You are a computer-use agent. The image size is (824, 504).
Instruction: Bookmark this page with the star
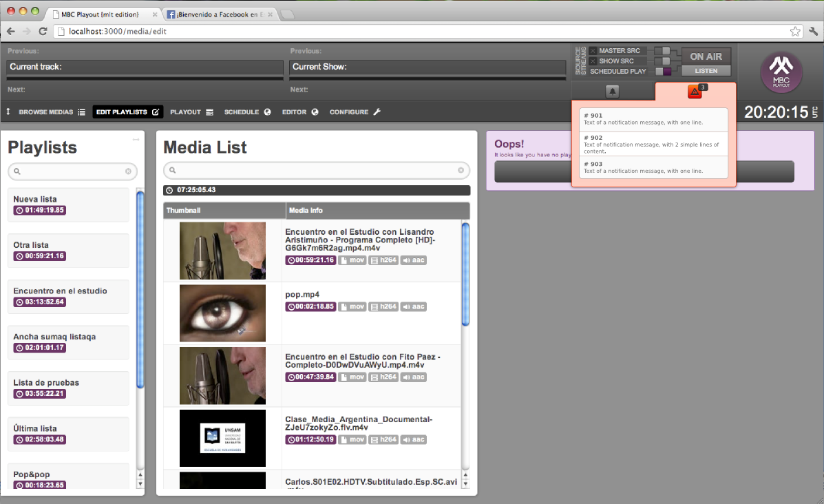(x=795, y=32)
